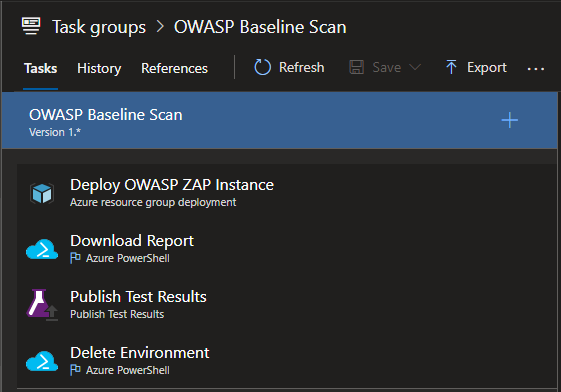Screen dimensions: 561x392
Task: Expand the Save dropdown chevron
Action: [415, 67]
